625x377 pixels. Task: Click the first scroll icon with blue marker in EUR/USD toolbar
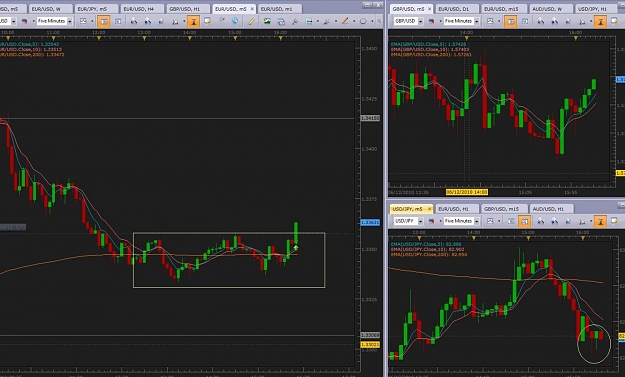click(134, 21)
